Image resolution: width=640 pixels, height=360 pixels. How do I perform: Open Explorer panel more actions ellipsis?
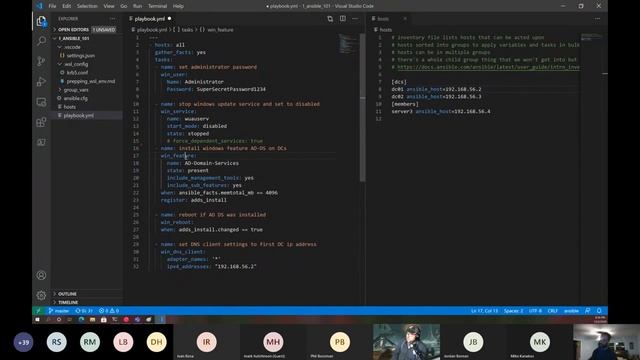coord(112,19)
